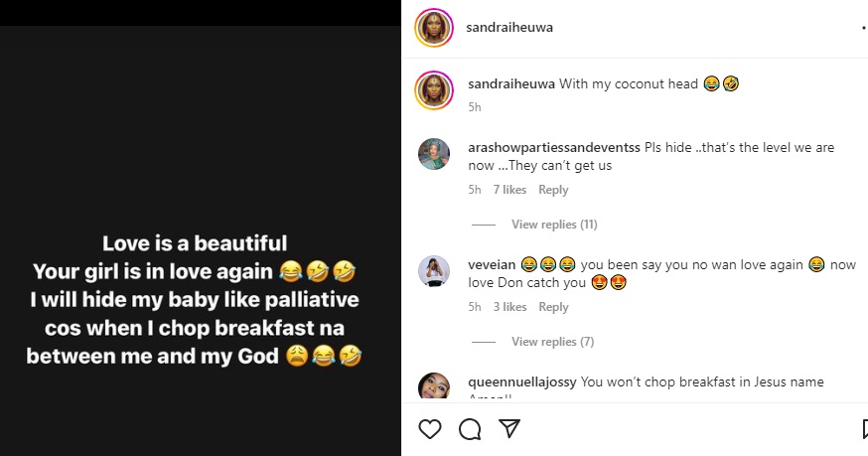Click sandraiheuwa avatar beside the caption
Image resolution: width=868 pixels, height=456 pixels.
tap(434, 89)
